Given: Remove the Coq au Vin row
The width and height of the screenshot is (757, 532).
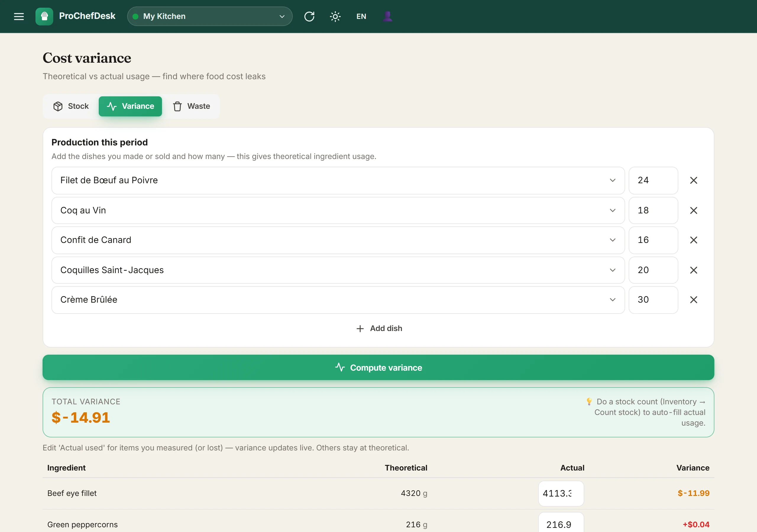Looking at the screenshot, I should [x=693, y=210].
